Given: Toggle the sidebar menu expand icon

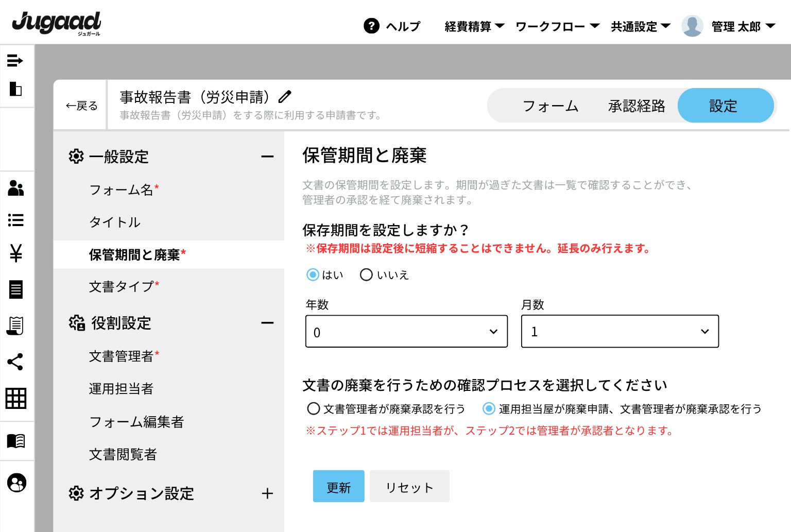Looking at the screenshot, I should [15, 61].
